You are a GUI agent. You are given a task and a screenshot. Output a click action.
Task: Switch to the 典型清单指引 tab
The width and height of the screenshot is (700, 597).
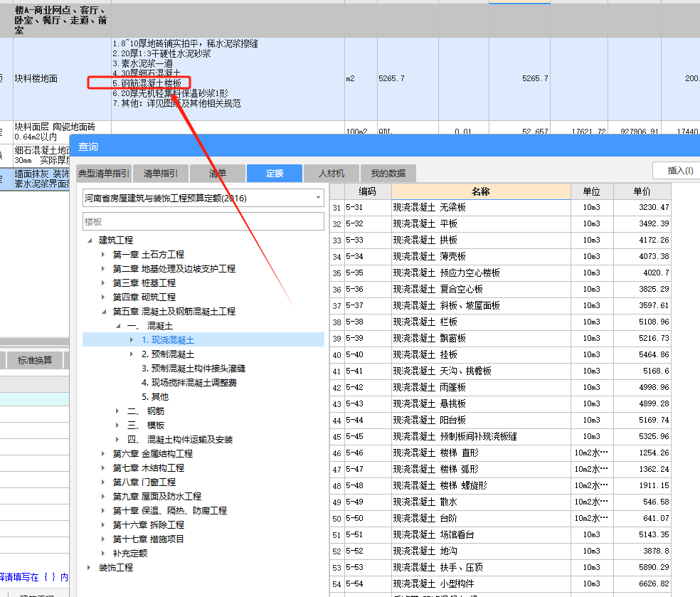(x=104, y=173)
